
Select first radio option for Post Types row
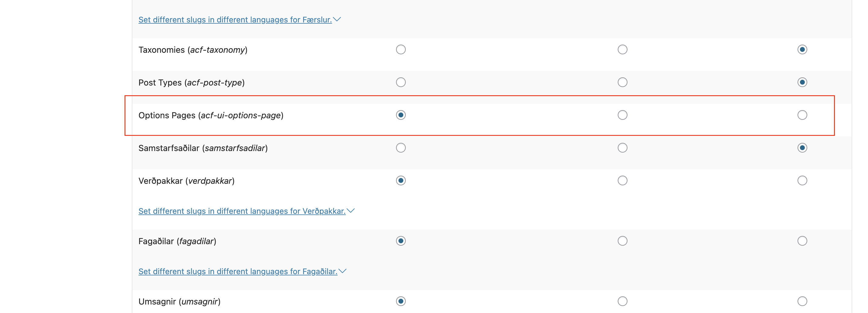pos(401,82)
